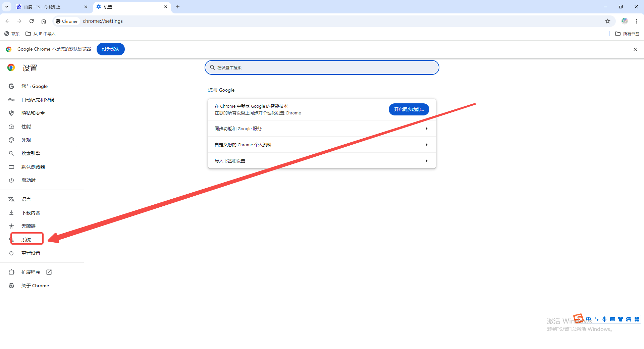This screenshot has height=349, width=644.
Task: Open 隐私和安全 settings section
Action: point(33,113)
